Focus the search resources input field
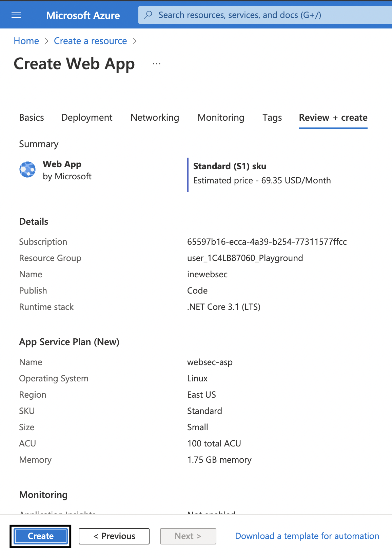 (264, 15)
